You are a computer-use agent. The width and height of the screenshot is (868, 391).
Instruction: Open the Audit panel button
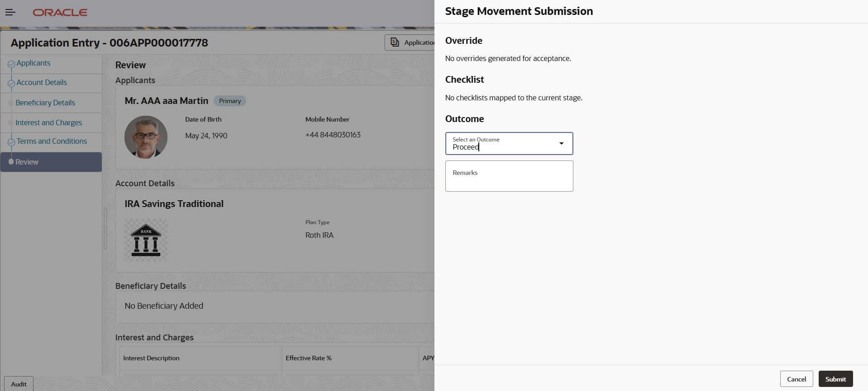coord(19,384)
